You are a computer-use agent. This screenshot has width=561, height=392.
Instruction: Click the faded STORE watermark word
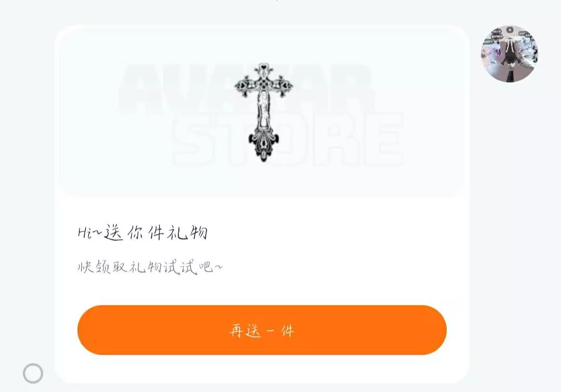point(288,140)
